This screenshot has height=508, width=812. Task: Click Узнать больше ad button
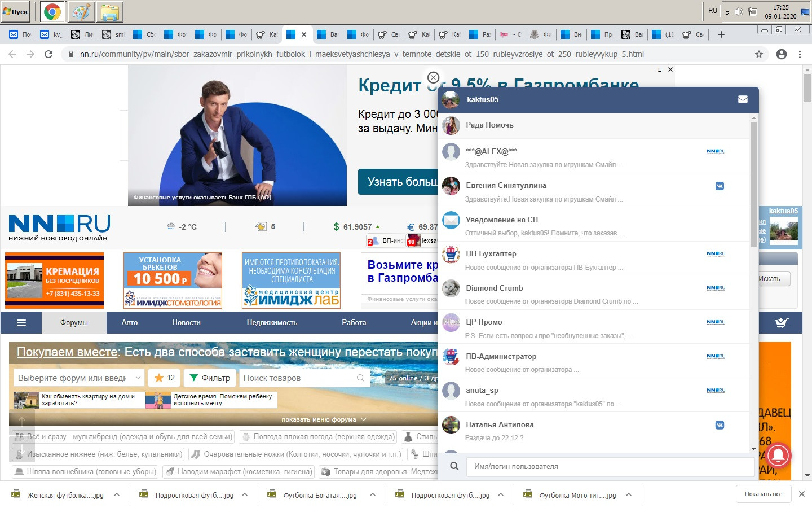coord(398,182)
